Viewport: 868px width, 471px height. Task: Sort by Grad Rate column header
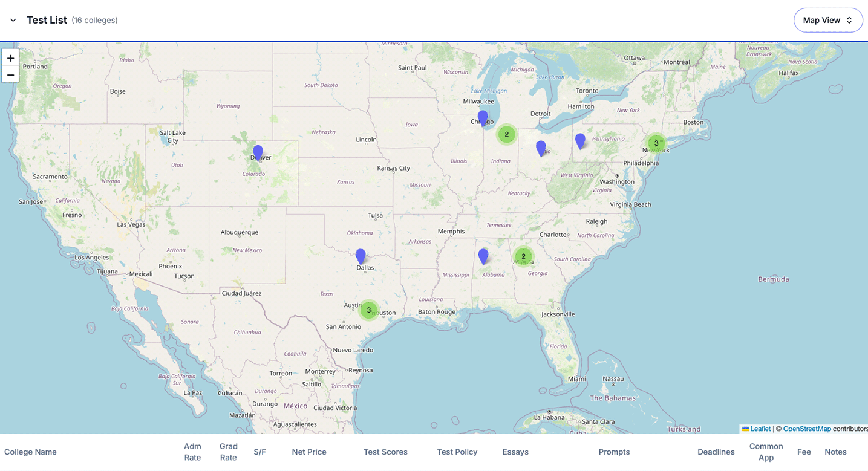point(229,452)
